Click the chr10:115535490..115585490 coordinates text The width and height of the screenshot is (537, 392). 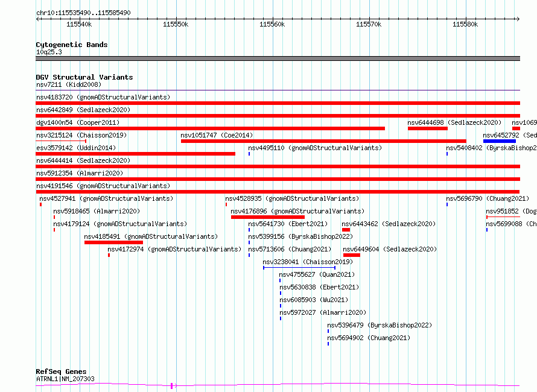click(x=83, y=13)
